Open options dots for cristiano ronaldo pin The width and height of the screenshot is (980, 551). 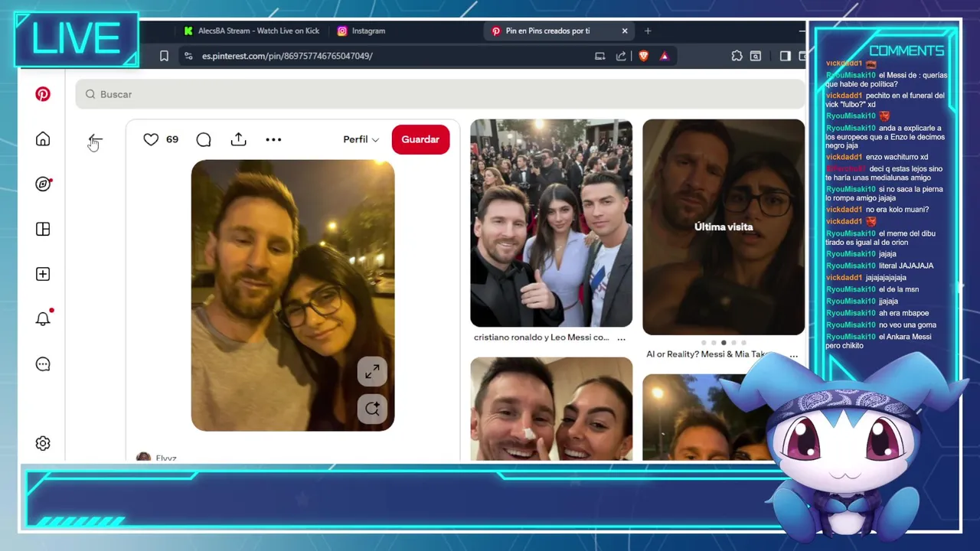coord(621,337)
